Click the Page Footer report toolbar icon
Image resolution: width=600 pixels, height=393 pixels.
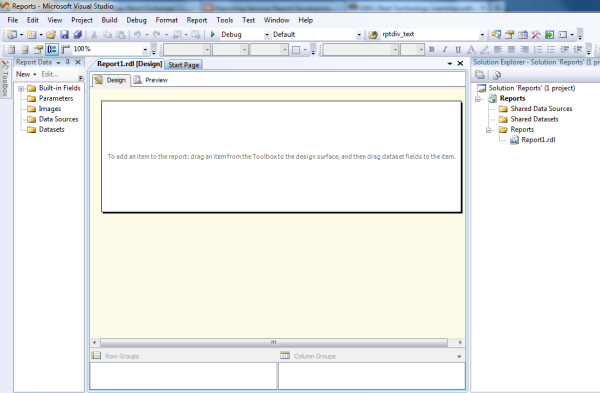[x=25, y=49]
